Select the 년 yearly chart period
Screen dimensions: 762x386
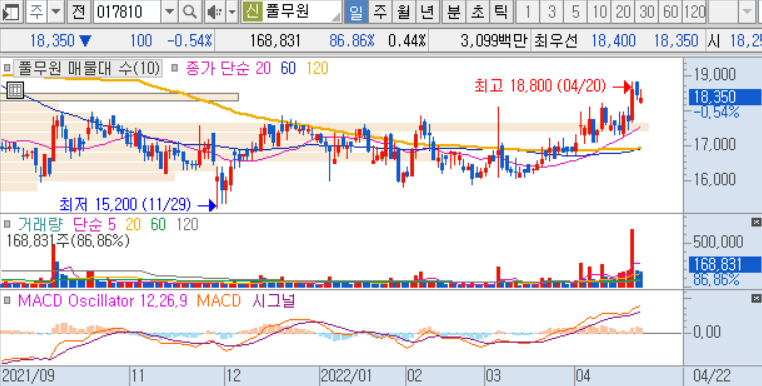point(427,12)
